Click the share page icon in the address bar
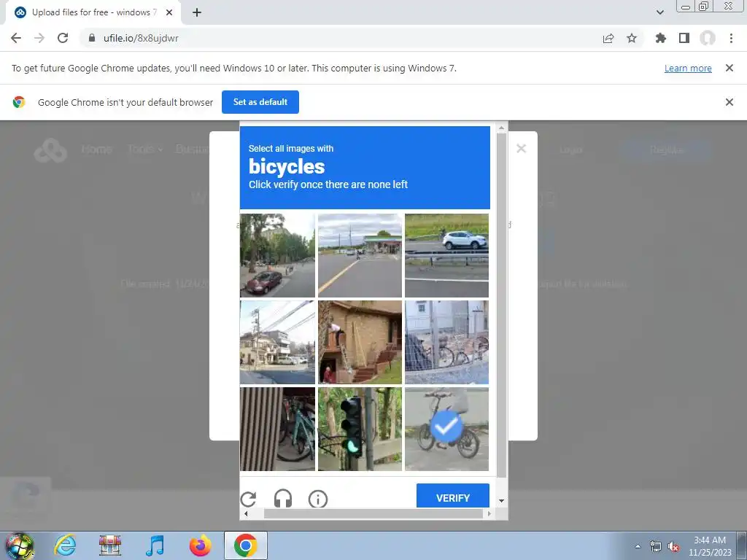 (608, 39)
